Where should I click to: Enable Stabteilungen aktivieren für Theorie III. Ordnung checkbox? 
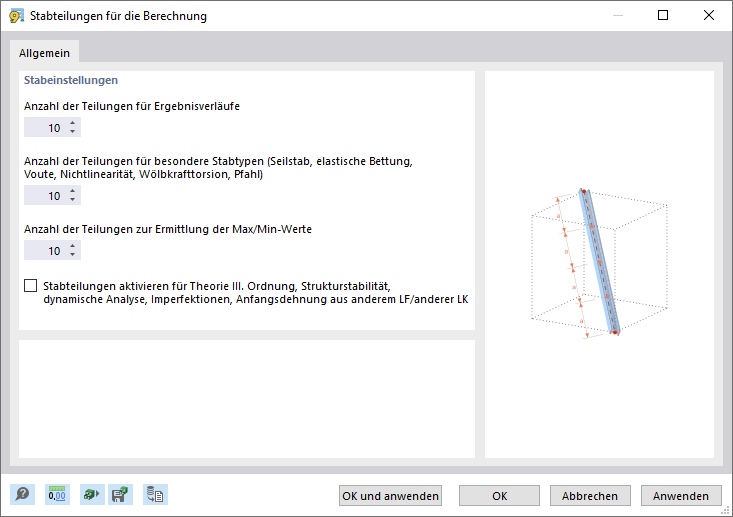[30, 286]
